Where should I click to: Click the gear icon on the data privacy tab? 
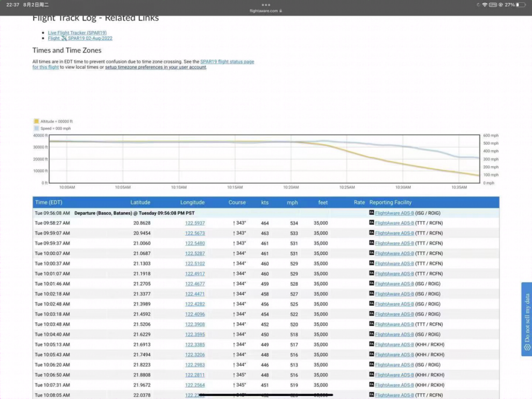coord(527,347)
